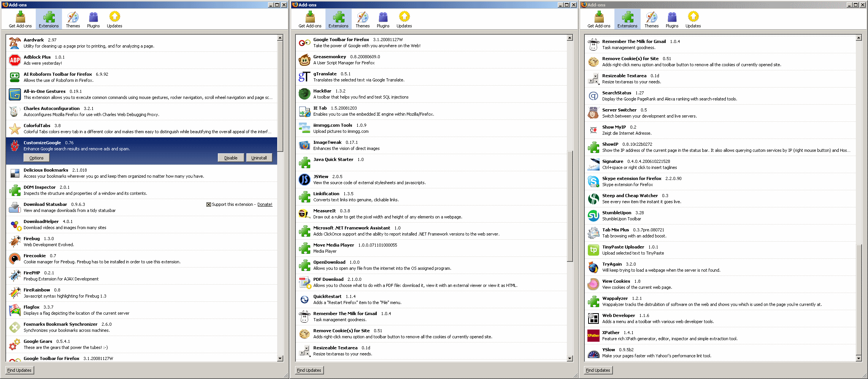Image resolution: width=868 pixels, height=379 pixels.
Task: Click the Adblock Plus extension icon
Action: coord(14,60)
